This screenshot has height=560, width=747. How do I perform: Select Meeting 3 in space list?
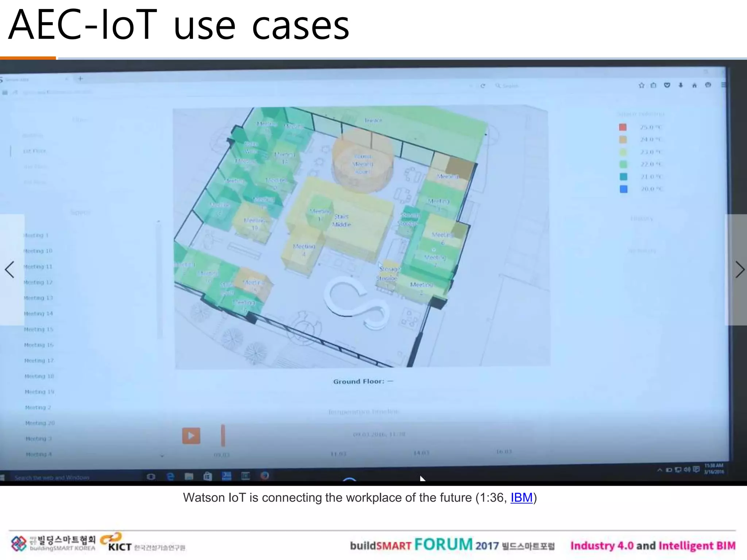coord(38,439)
